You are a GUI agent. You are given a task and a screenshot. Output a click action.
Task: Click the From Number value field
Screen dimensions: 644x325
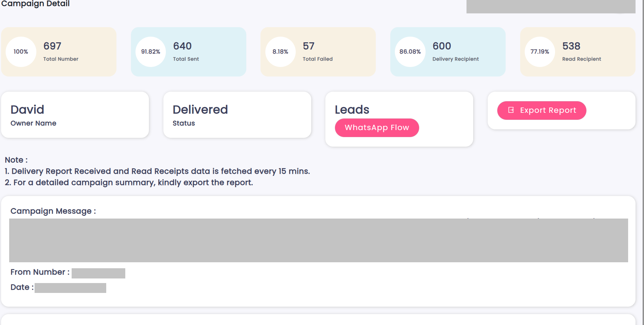point(98,273)
